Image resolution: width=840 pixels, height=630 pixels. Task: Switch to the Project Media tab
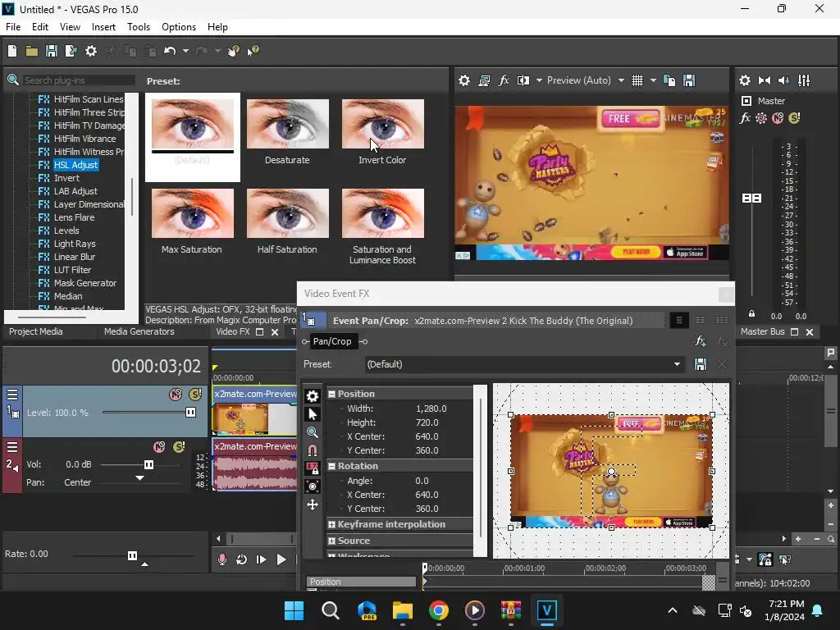pos(35,331)
